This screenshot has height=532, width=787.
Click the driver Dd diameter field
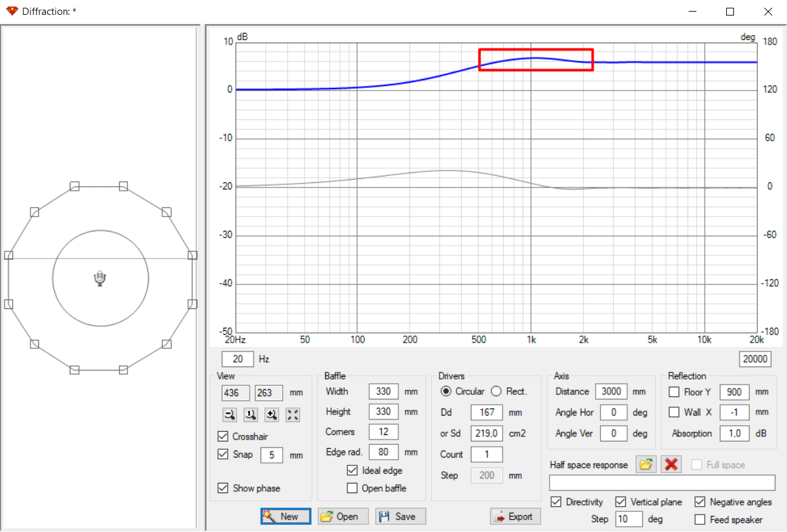tap(486, 412)
